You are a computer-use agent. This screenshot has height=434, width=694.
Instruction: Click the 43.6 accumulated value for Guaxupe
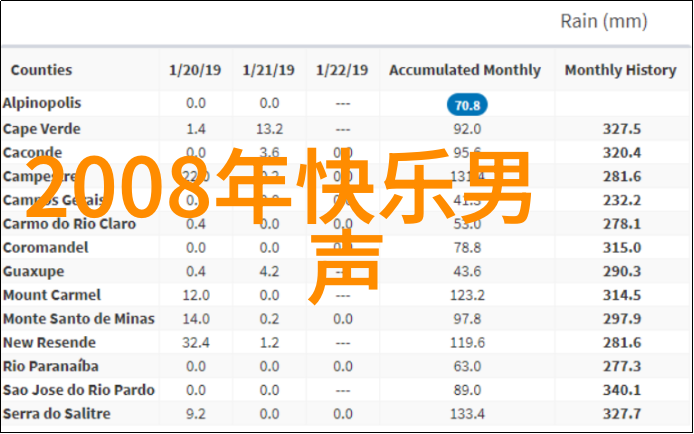[x=467, y=272]
